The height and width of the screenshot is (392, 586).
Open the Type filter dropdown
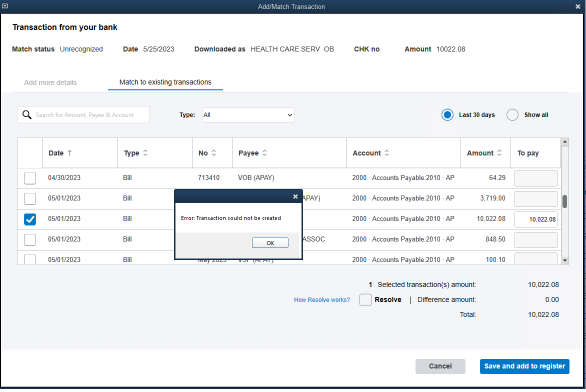point(248,114)
